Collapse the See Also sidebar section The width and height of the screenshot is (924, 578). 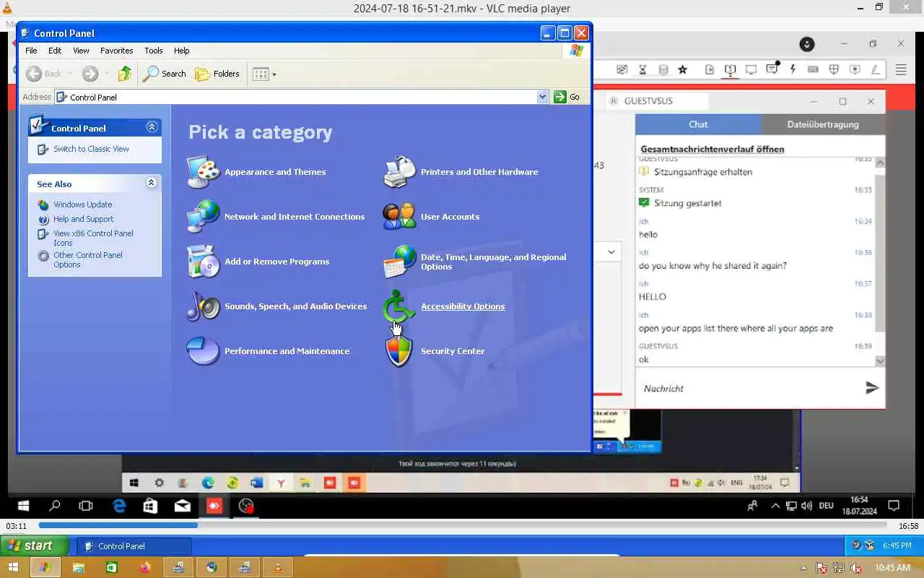152,183
